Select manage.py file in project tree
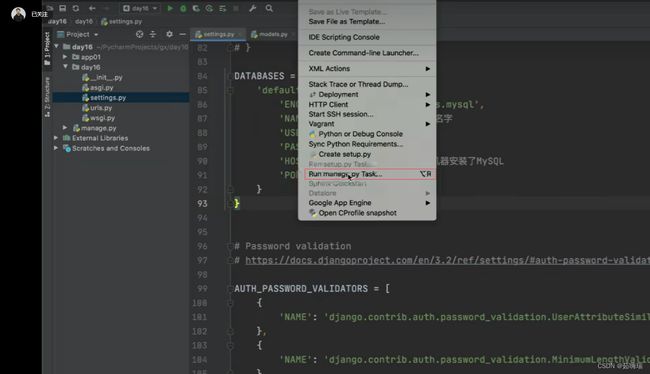The image size is (650, 374). [x=95, y=128]
